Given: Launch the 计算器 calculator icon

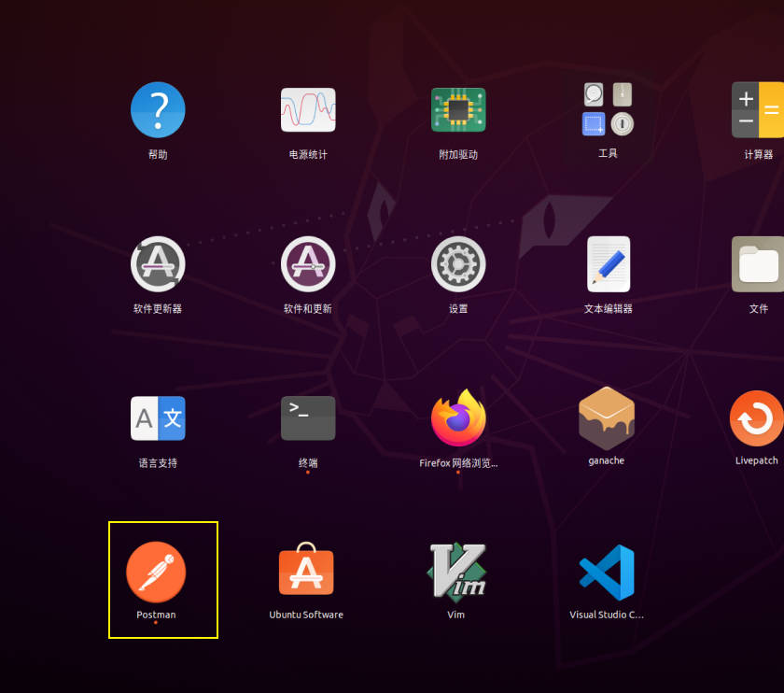Looking at the screenshot, I should click(758, 110).
